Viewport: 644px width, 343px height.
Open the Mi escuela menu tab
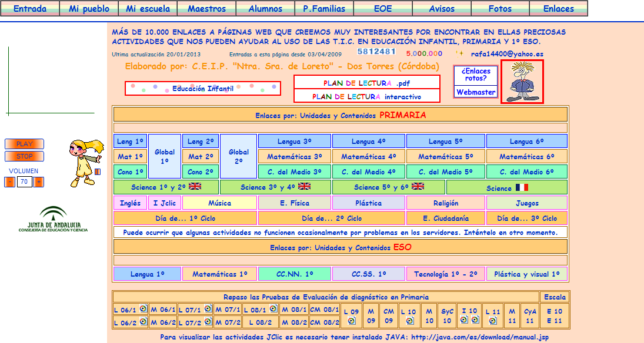click(x=148, y=9)
